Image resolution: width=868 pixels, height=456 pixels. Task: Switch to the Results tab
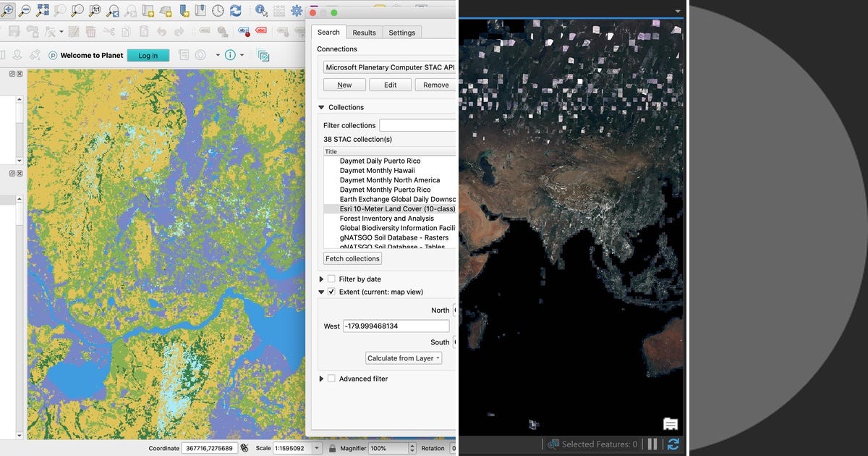[x=364, y=32]
